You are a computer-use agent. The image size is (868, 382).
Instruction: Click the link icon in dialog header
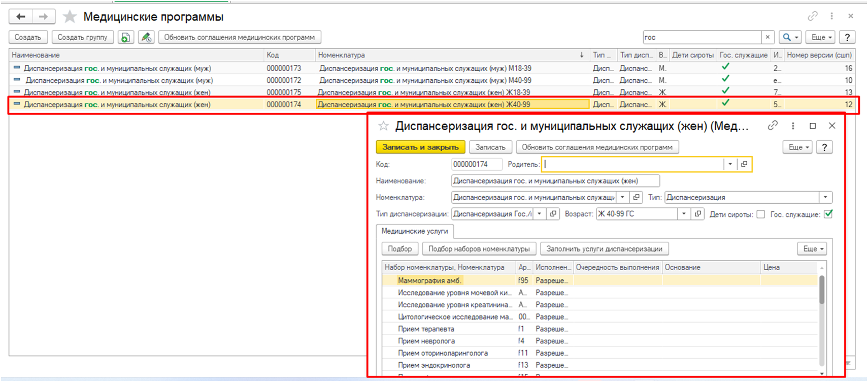click(x=773, y=125)
